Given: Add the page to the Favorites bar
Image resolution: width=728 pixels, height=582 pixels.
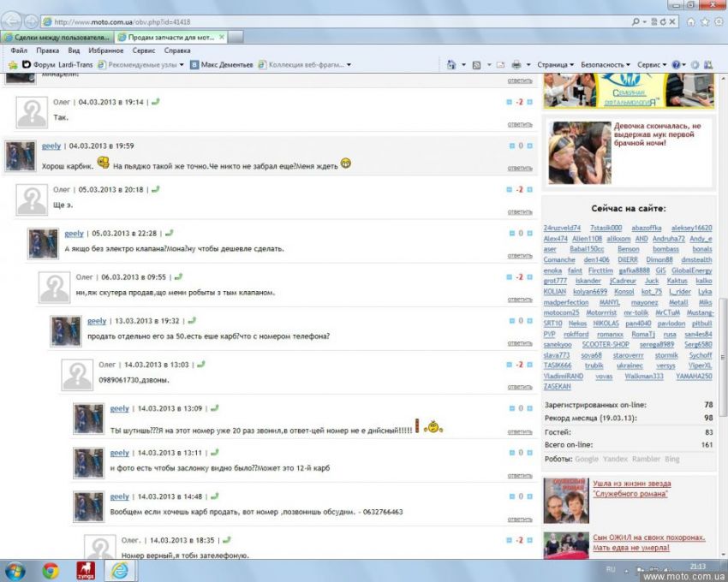Looking at the screenshot, I should (13, 64).
